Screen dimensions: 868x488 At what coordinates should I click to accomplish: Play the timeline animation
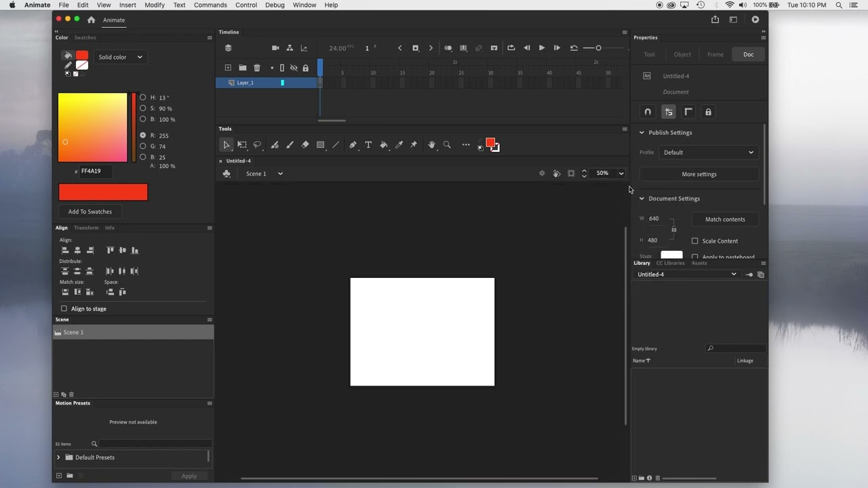tap(542, 48)
